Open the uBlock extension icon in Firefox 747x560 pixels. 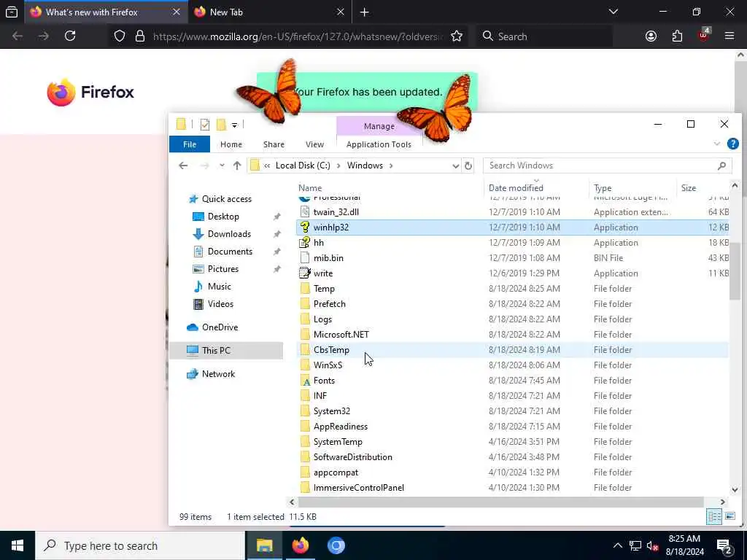pos(704,36)
